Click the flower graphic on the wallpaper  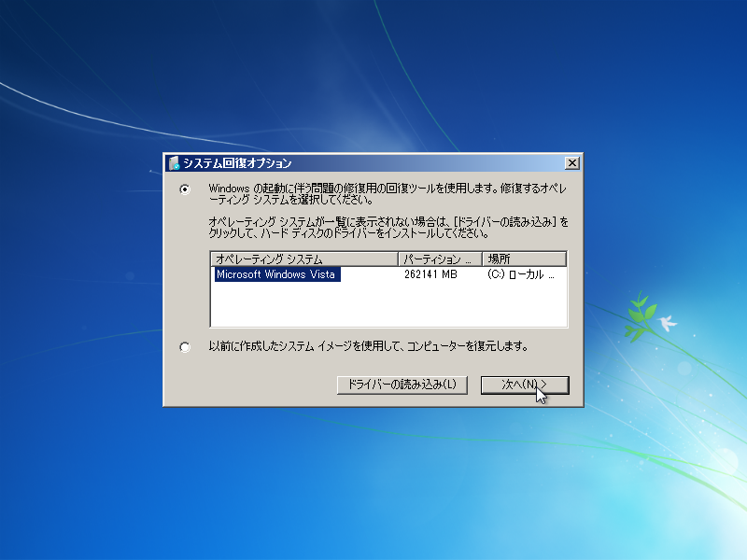click(644, 317)
